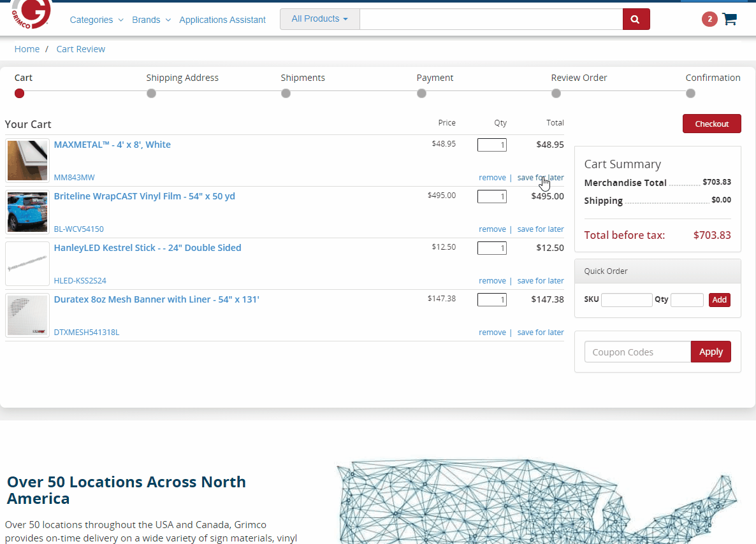Click the Quick Order SKU field
The image size is (756, 544).
pos(626,300)
